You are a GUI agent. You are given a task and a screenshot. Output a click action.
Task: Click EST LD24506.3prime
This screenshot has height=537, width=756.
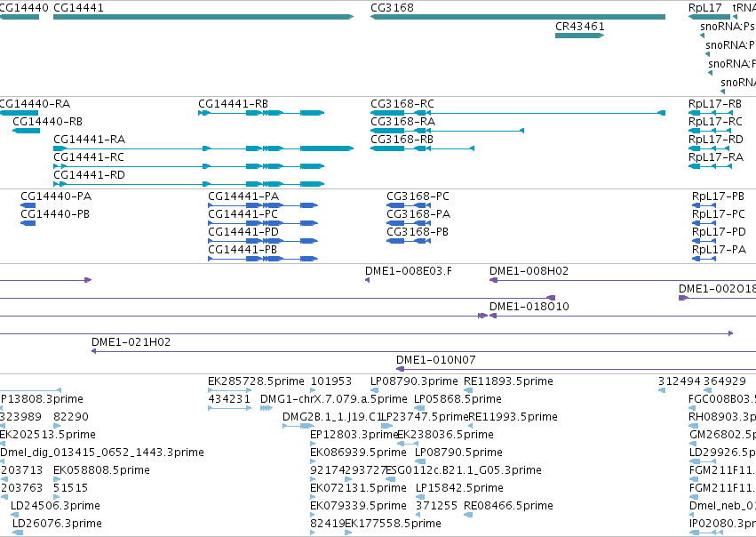coord(14,515)
